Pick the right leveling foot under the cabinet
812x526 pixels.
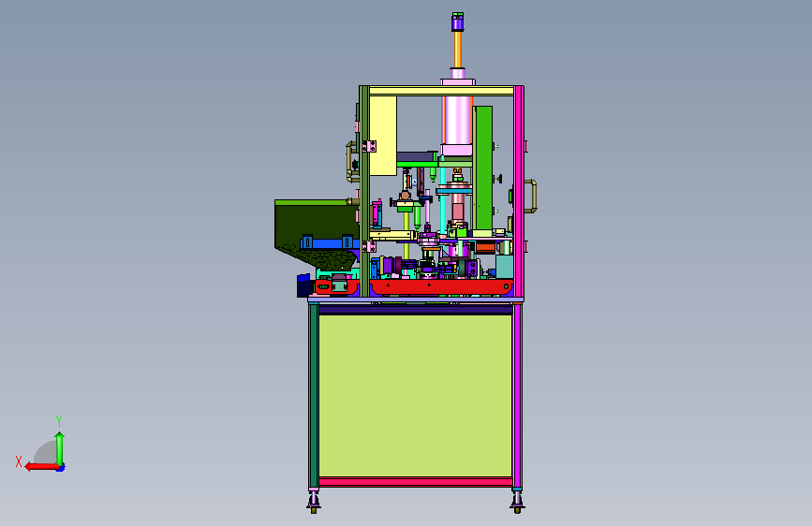(x=517, y=502)
